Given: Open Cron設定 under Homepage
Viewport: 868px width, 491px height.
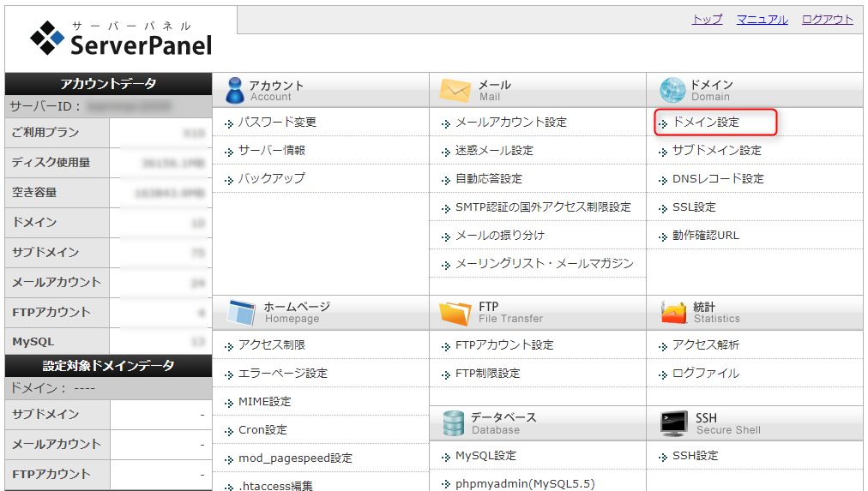Looking at the screenshot, I should pos(262,430).
